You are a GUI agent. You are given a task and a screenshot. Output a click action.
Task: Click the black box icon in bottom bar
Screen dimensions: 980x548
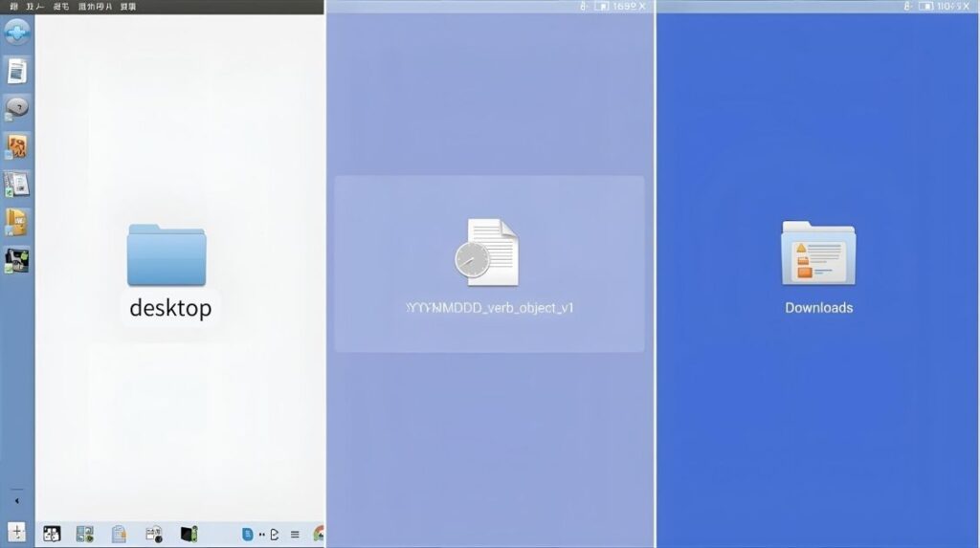pos(189,534)
